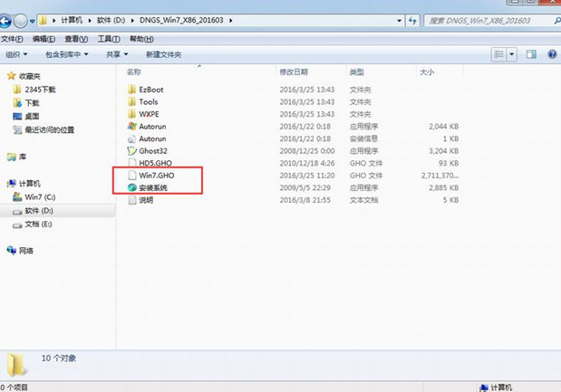Open the 工具(T) menu
Screen dimensions: 561x392
pos(109,39)
